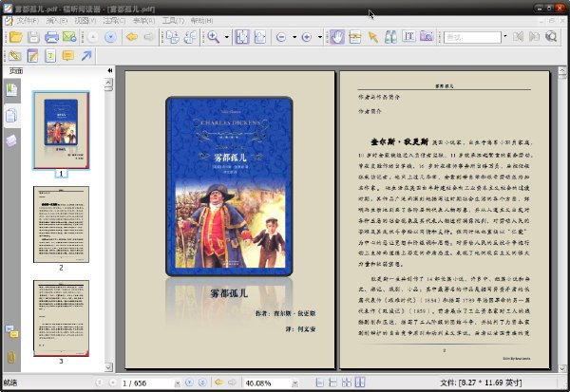Jump to last page from status bar

203,383
